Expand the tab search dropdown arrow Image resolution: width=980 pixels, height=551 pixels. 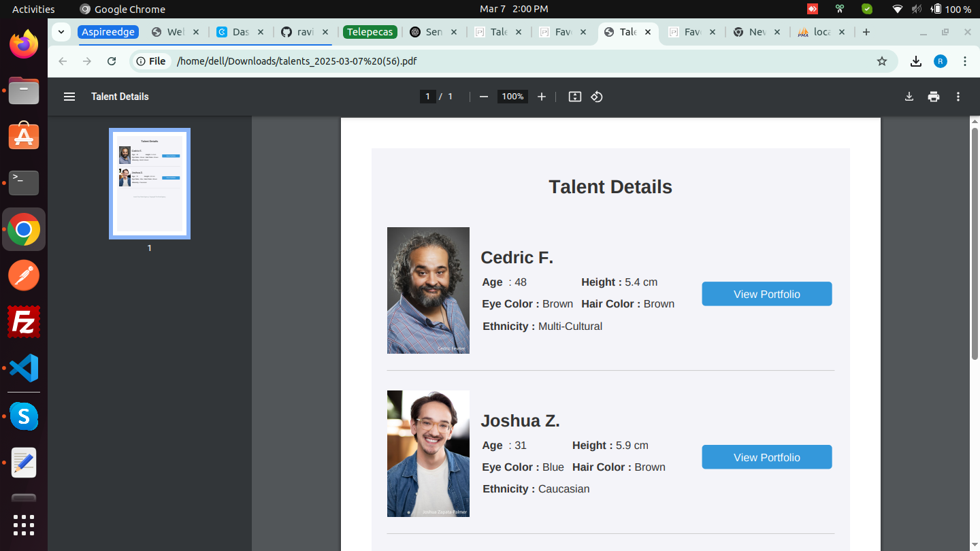[x=61, y=32]
